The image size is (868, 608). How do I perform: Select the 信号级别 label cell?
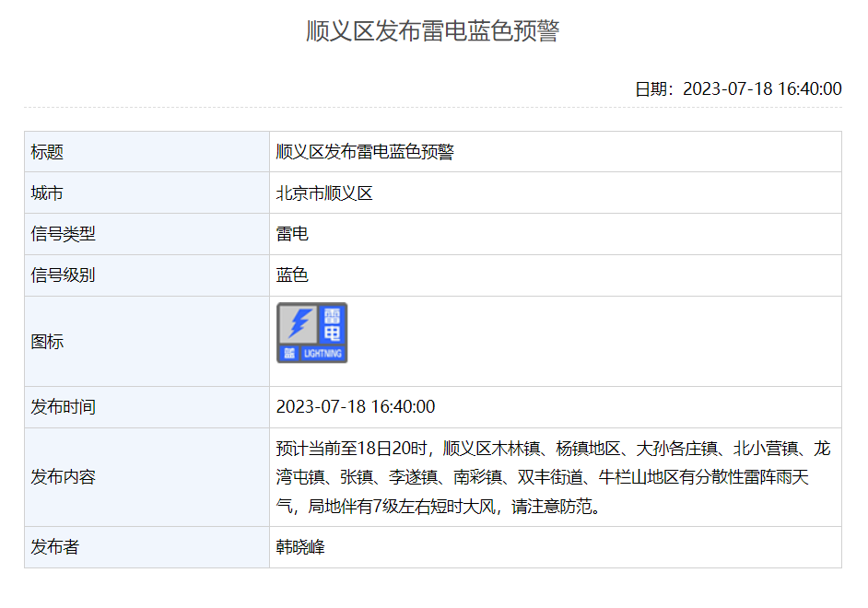click(x=64, y=275)
